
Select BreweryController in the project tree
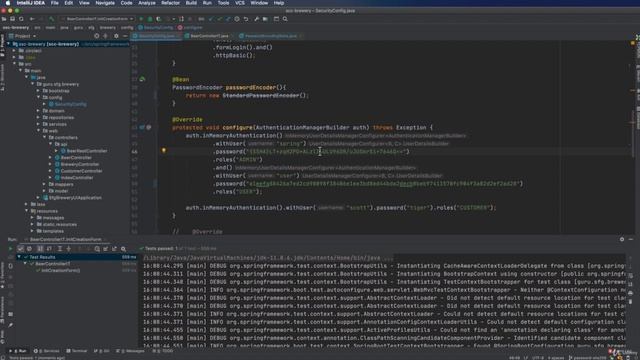point(77,164)
